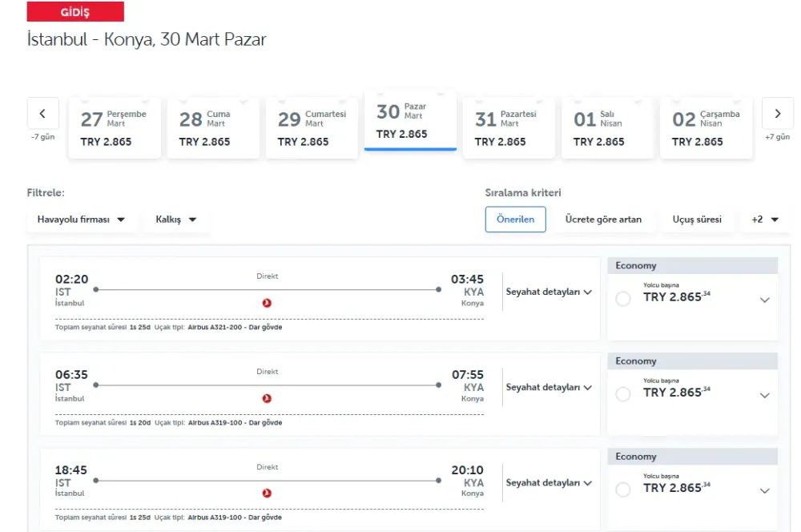Click the airline logo on the 18:45 flight
The width and height of the screenshot is (801, 532).
point(268,494)
